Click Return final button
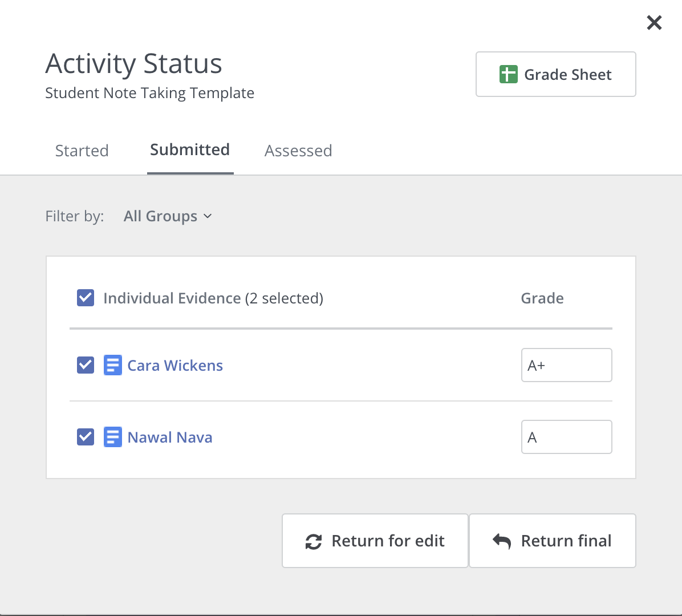Image resolution: width=682 pixels, height=616 pixels. coord(553,541)
